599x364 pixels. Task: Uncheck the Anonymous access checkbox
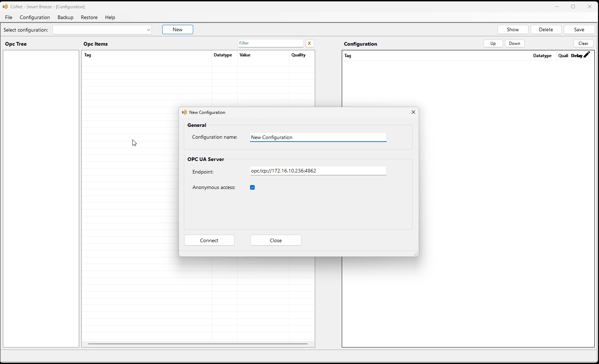point(253,187)
